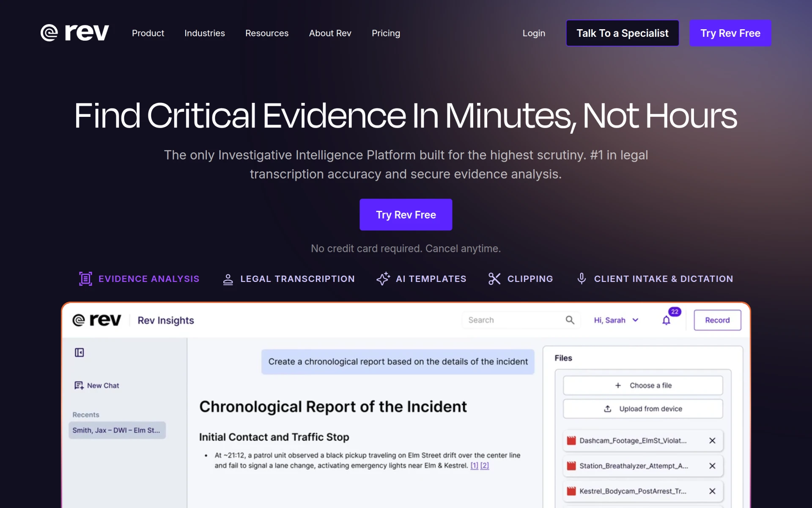Collapse sidebar with the panel icon
Screen dimensions: 812x508
pos(80,353)
